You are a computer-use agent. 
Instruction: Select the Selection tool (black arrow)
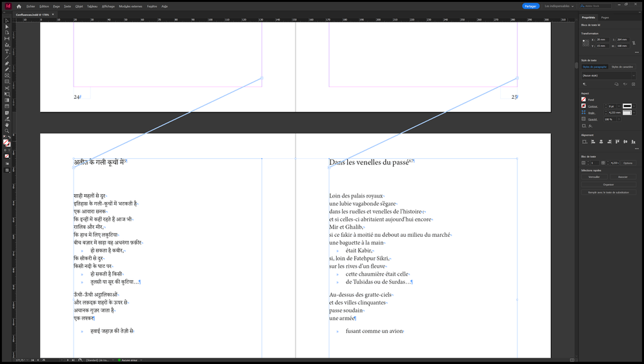(x=7, y=21)
